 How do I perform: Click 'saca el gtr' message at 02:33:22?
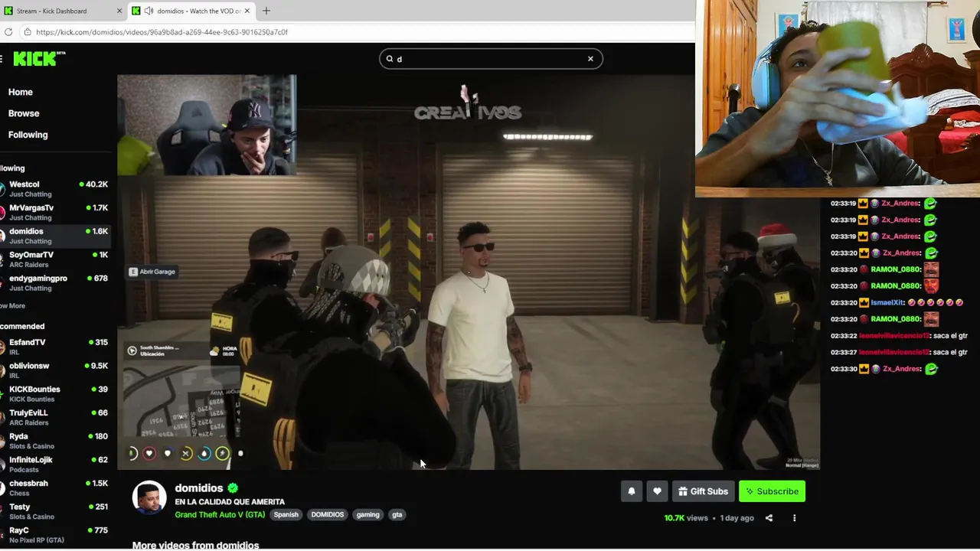950,336
